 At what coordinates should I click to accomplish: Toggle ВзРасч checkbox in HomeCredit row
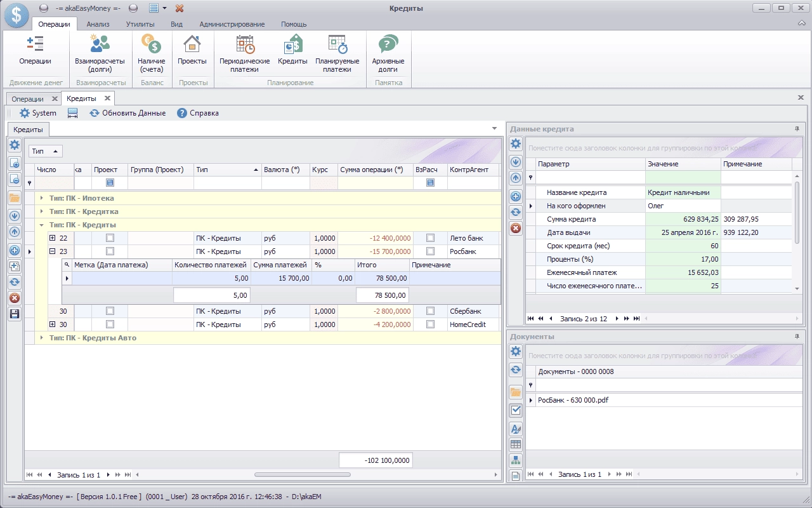click(x=431, y=324)
